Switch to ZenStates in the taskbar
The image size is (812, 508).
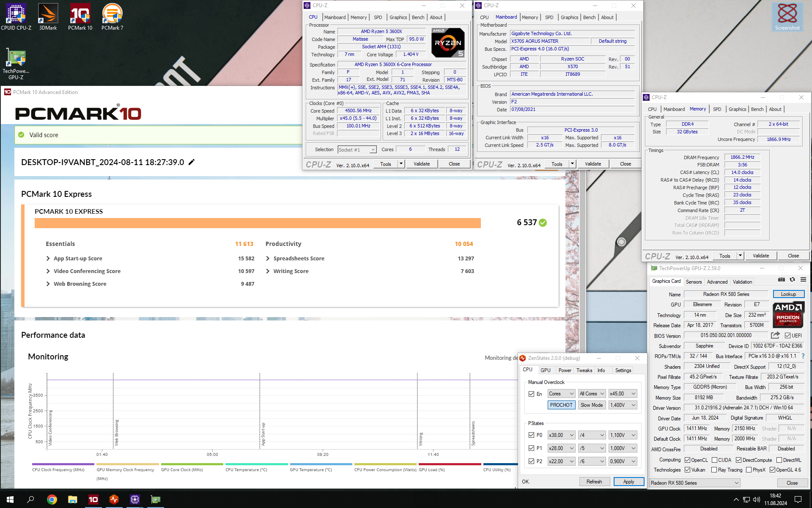[114, 500]
